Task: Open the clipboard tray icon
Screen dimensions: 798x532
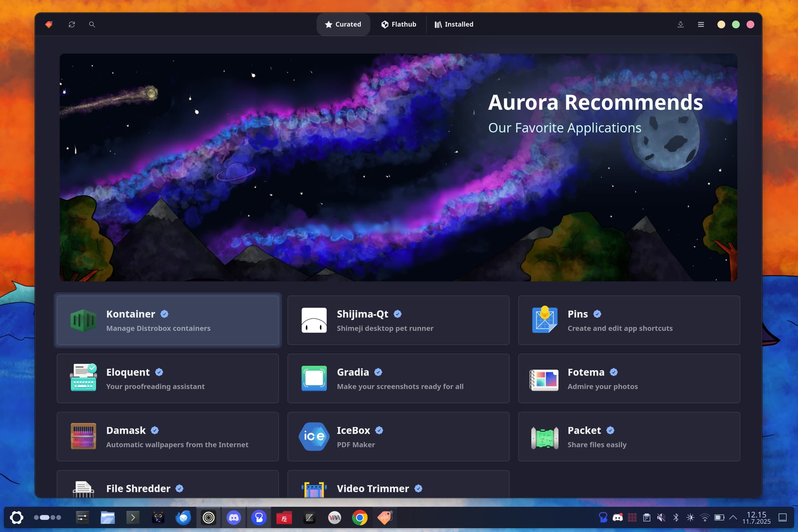Action: [x=647, y=517]
